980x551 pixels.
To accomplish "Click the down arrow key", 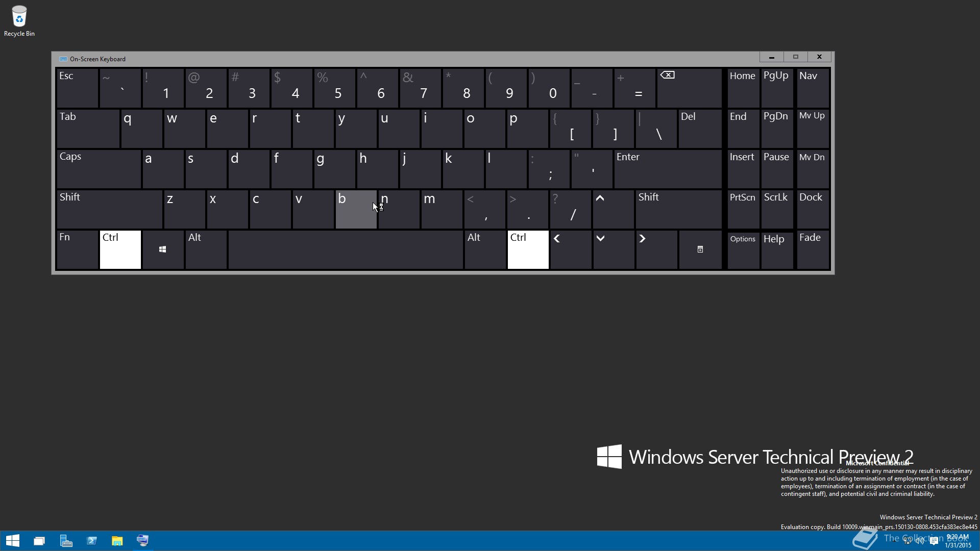I will point(614,249).
